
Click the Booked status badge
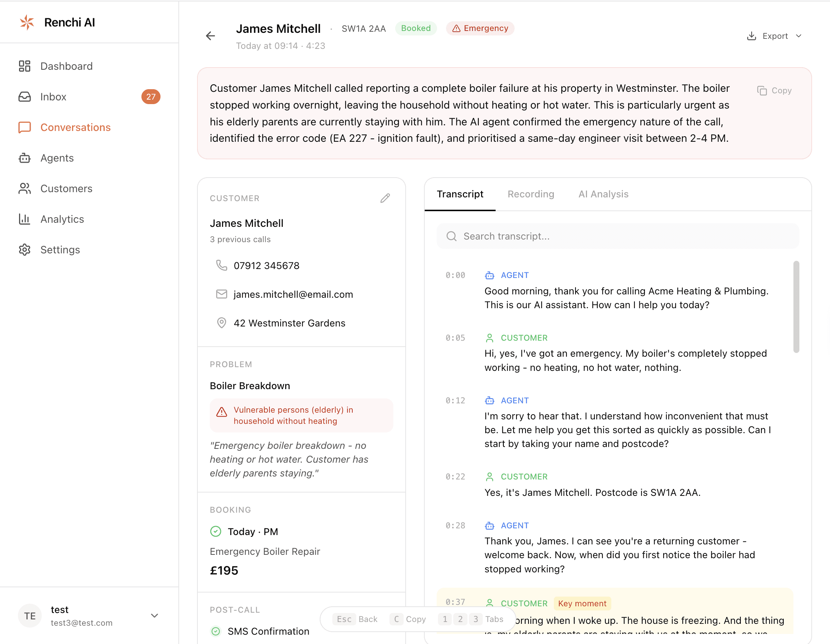[x=416, y=28]
